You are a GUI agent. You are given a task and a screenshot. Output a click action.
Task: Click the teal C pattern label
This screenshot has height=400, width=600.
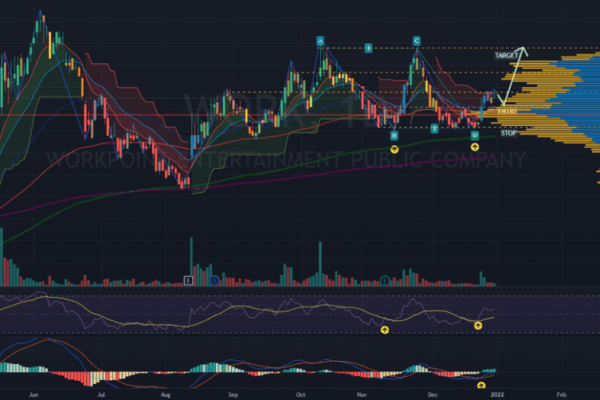[x=417, y=41]
